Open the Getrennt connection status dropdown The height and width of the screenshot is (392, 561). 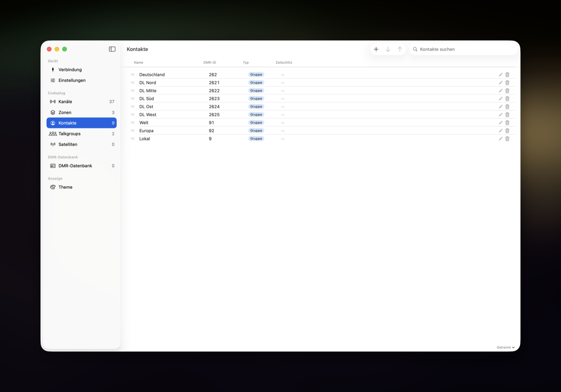click(x=506, y=347)
